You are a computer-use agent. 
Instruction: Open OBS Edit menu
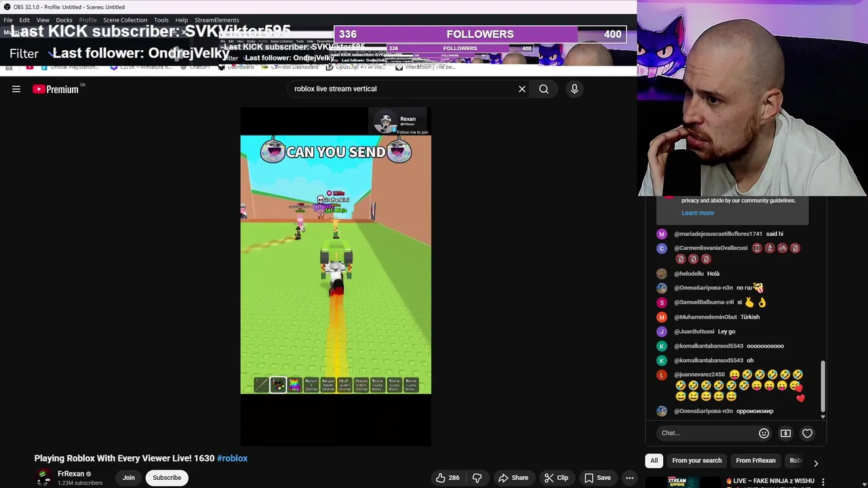(x=24, y=20)
